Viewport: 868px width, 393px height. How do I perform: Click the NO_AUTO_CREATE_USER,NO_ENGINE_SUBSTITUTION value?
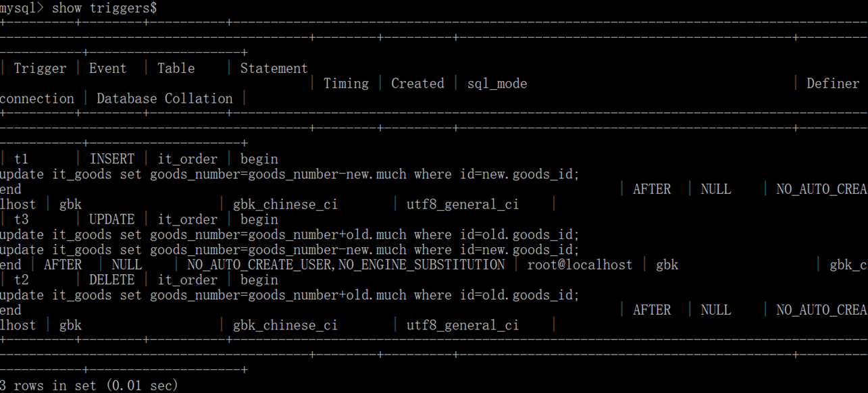click(346, 265)
